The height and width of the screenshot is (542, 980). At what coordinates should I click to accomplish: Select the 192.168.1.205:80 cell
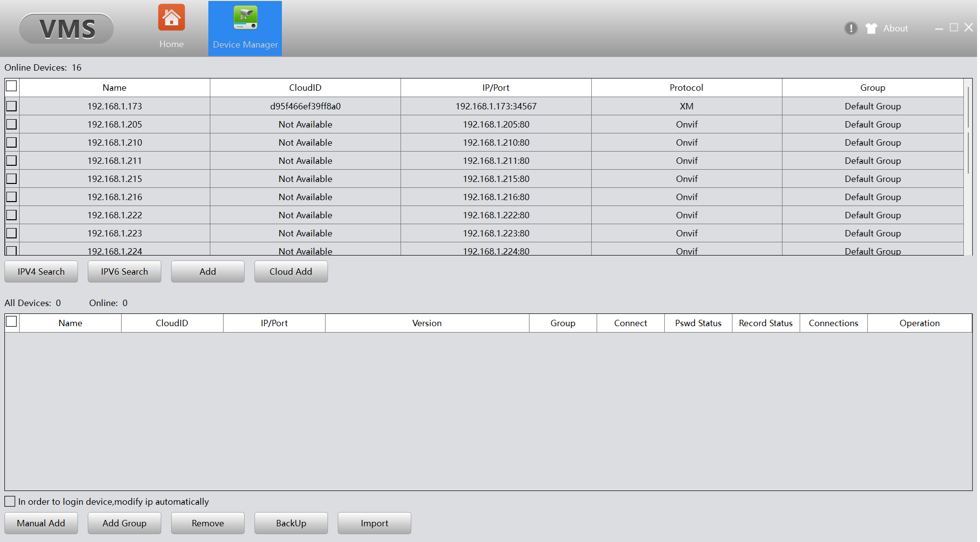496,124
